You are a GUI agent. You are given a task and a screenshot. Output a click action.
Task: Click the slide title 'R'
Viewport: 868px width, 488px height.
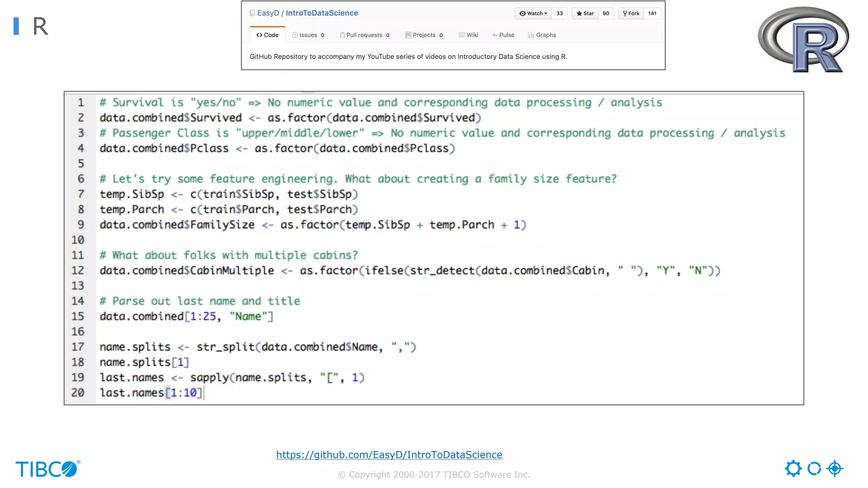coord(40,26)
